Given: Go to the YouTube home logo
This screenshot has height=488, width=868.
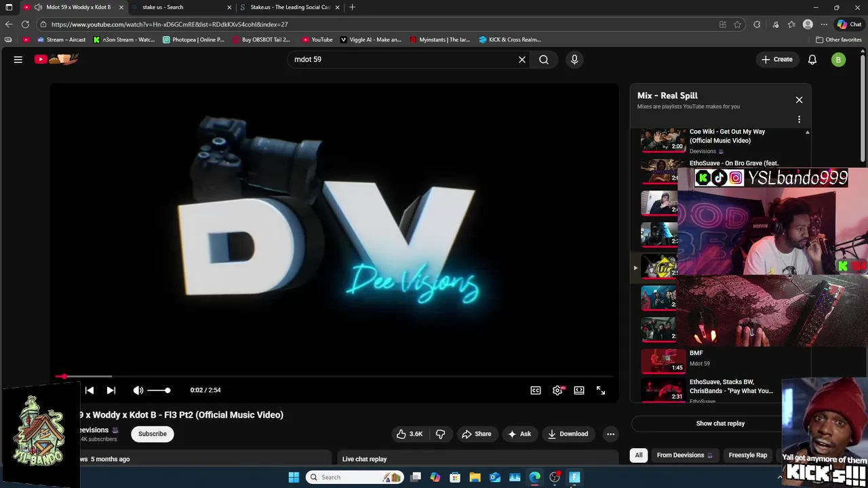Looking at the screenshot, I should coord(56,60).
